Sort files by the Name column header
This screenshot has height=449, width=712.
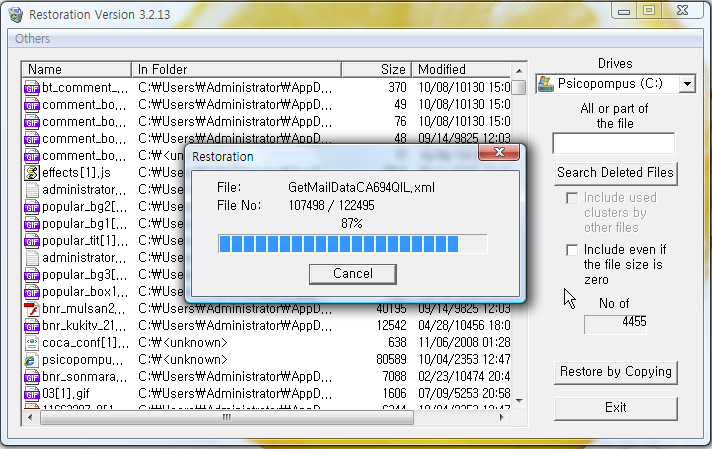[77, 69]
